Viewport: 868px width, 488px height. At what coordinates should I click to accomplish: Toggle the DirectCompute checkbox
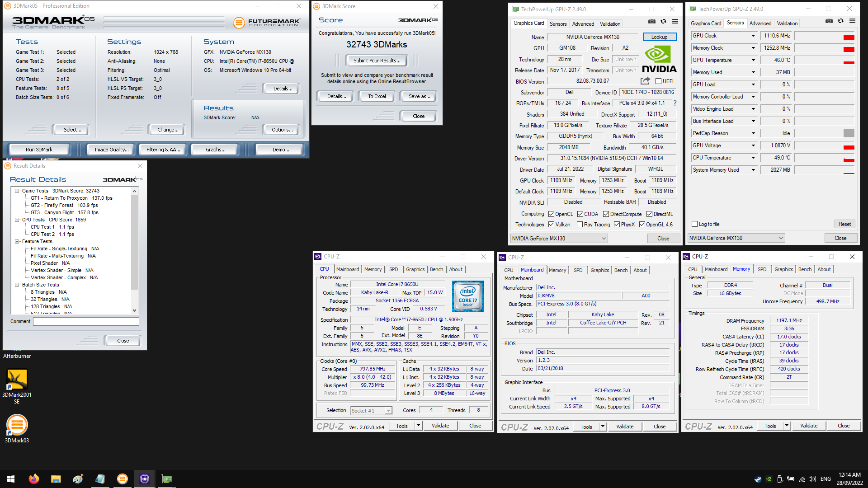click(606, 214)
